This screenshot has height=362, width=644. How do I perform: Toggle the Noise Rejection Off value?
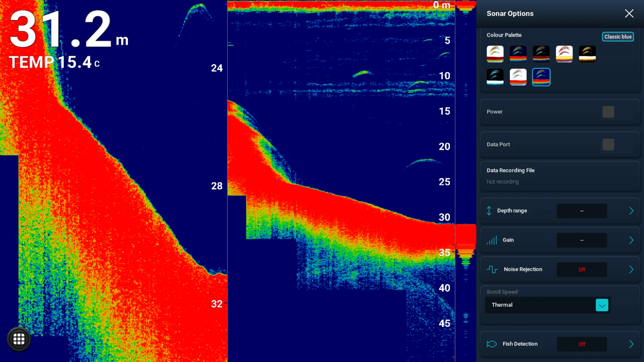pyautogui.click(x=582, y=269)
